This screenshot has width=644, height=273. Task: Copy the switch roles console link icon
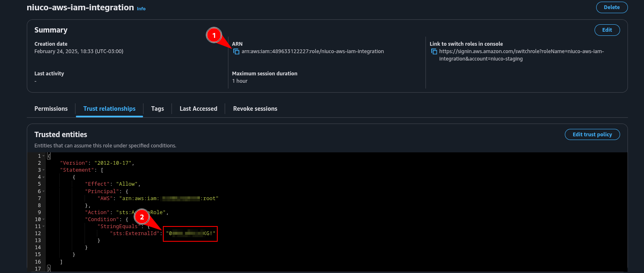434,51
